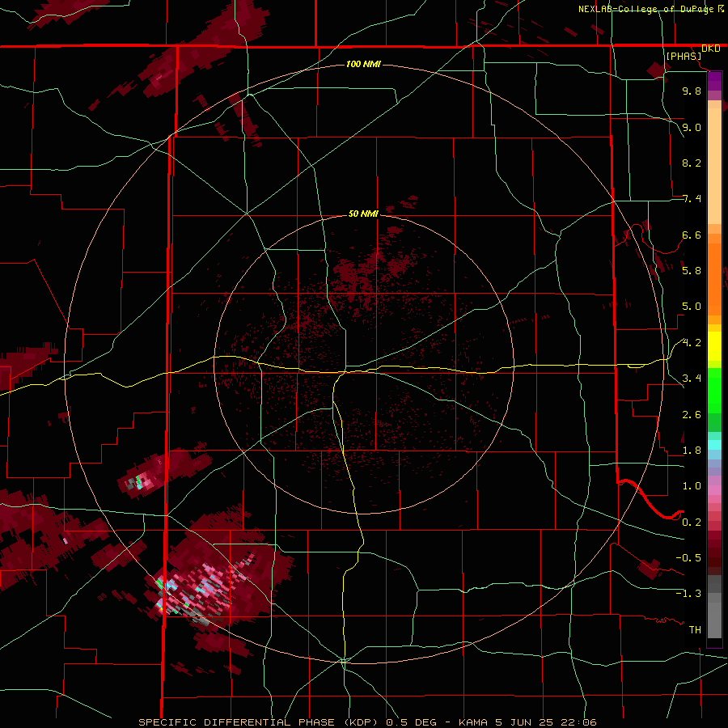Click the [PHAS] legend header
Screen dimensions: 728x728
coord(684,56)
